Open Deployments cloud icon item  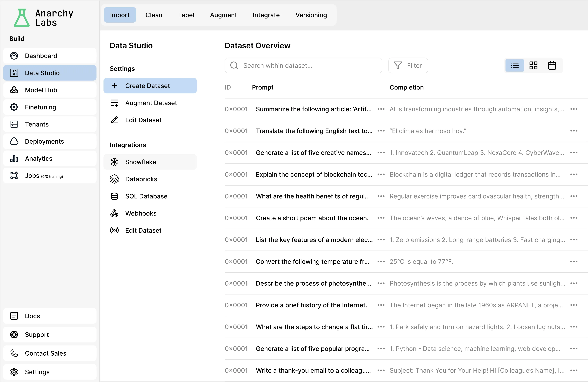[x=50, y=141]
